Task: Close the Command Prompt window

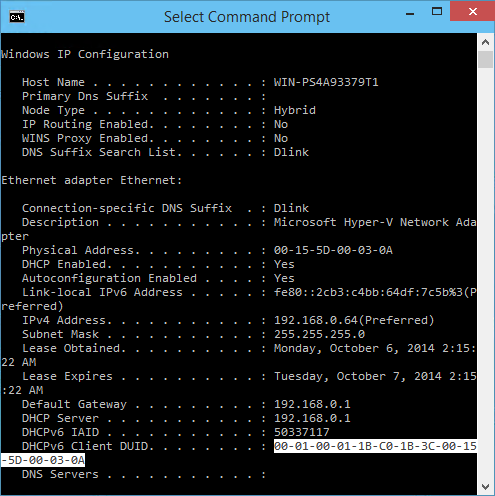Action: point(473,12)
